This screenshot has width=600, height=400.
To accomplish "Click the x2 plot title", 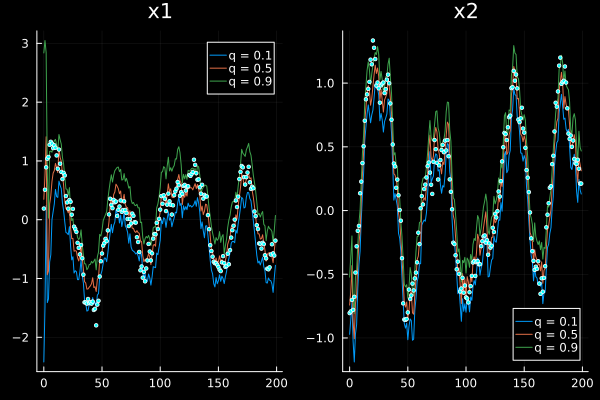I will pos(466,12).
